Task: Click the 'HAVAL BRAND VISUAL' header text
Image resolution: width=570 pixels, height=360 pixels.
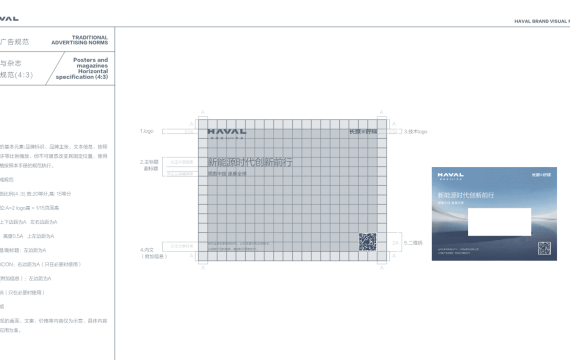Action: click(542, 21)
